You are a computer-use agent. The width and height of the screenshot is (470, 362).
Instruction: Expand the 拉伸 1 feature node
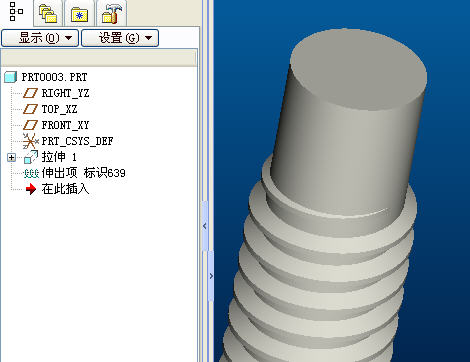[x=11, y=157]
